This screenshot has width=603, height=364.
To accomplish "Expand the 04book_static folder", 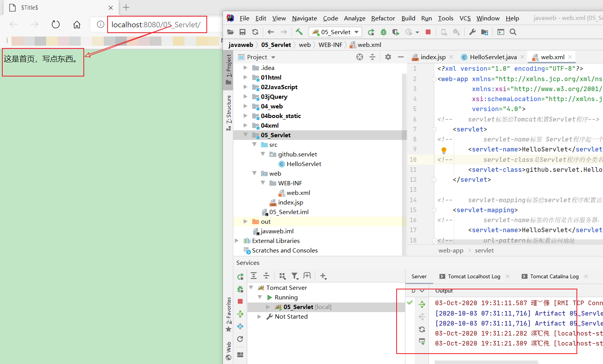I will coord(245,116).
